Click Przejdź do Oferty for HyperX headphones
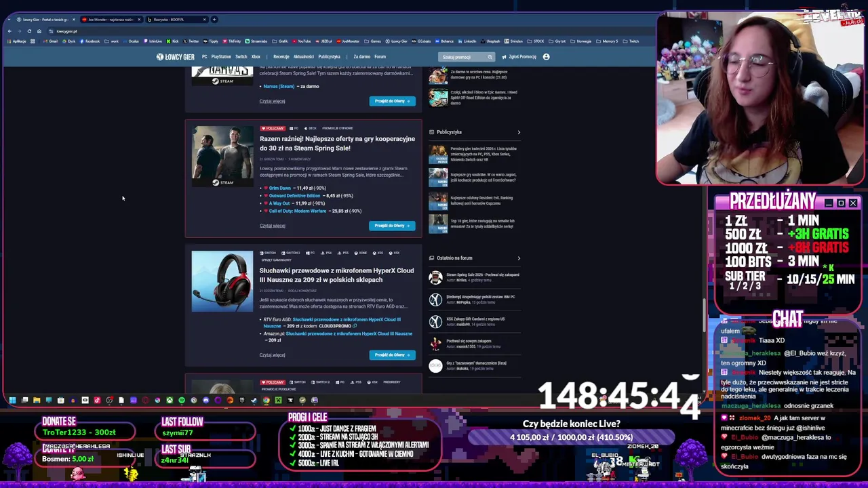Screen dimensions: 868x488 [x=393, y=355]
